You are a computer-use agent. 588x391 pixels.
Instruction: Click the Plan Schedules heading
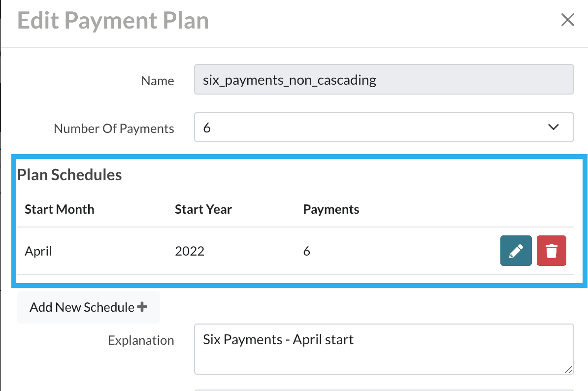coord(69,175)
